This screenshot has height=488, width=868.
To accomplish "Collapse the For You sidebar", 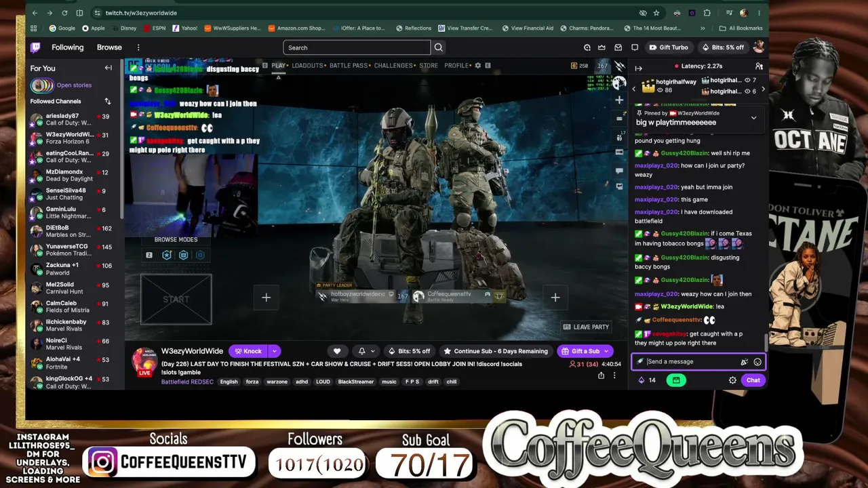I will coord(108,68).
